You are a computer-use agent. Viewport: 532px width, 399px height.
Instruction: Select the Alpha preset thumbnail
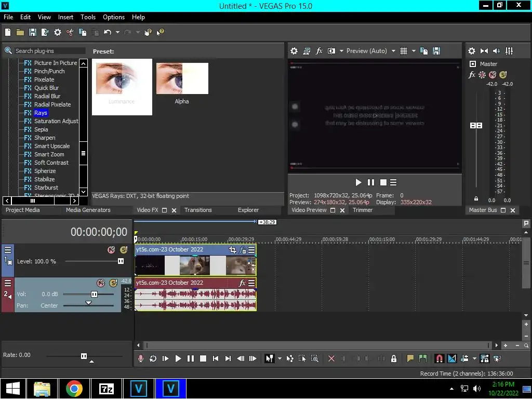(182, 79)
